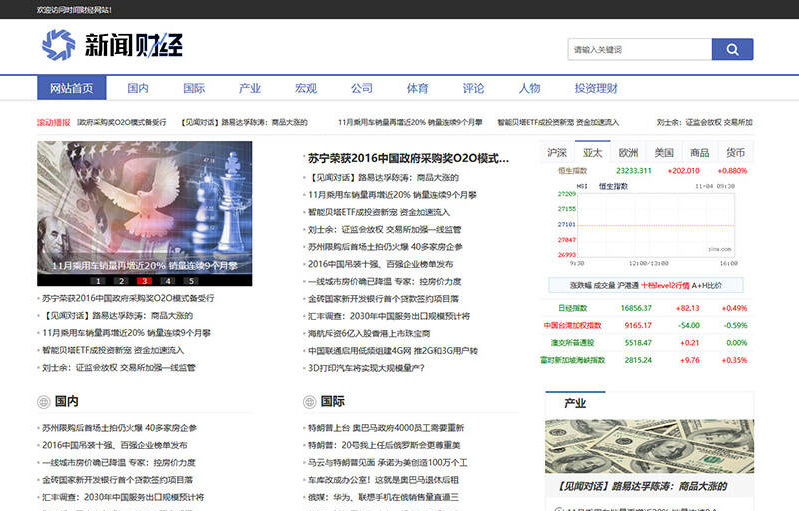Open the 国际 navigation menu item
Image resolution: width=799 pixels, height=511 pixels.
pos(194,88)
